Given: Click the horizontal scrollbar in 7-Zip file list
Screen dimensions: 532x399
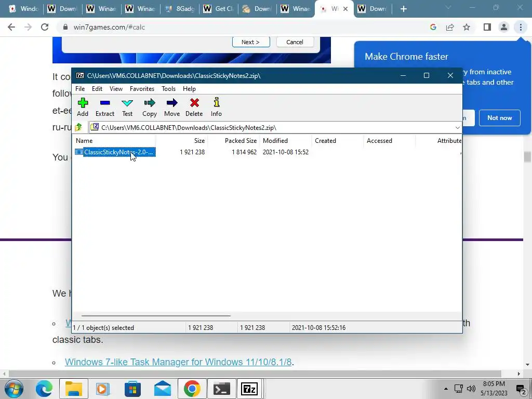Looking at the screenshot, I should tap(156, 315).
